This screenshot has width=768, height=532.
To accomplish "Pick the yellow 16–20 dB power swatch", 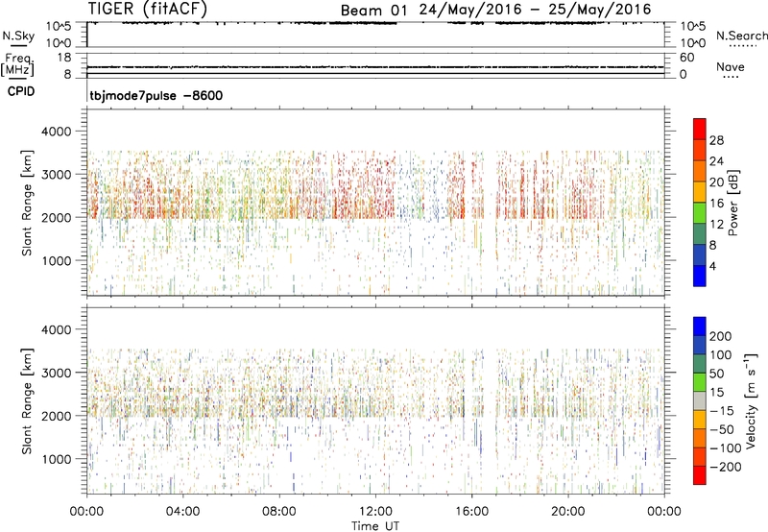I will click(700, 192).
